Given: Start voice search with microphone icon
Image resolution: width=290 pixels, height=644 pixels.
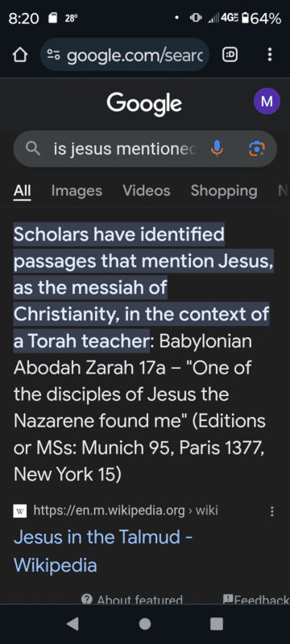Looking at the screenshot, I should 217,149.
